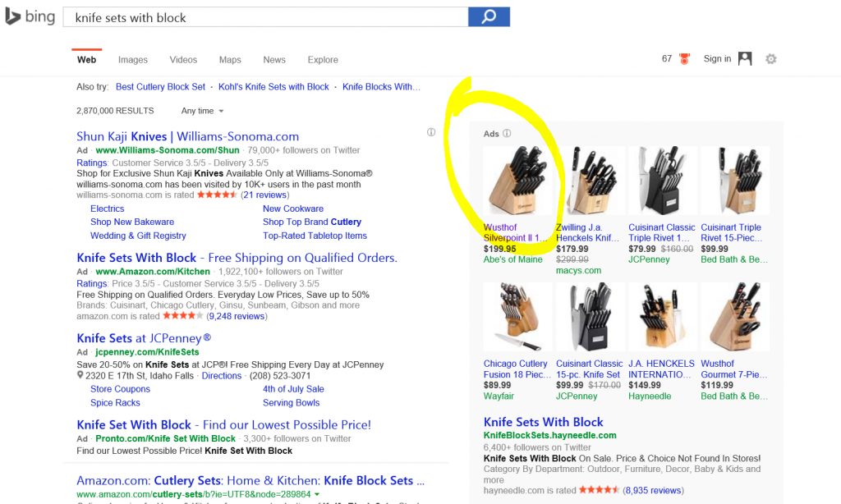Click the account profile icon
Viewport: 841px width, 504px height.
pos(745,59)
